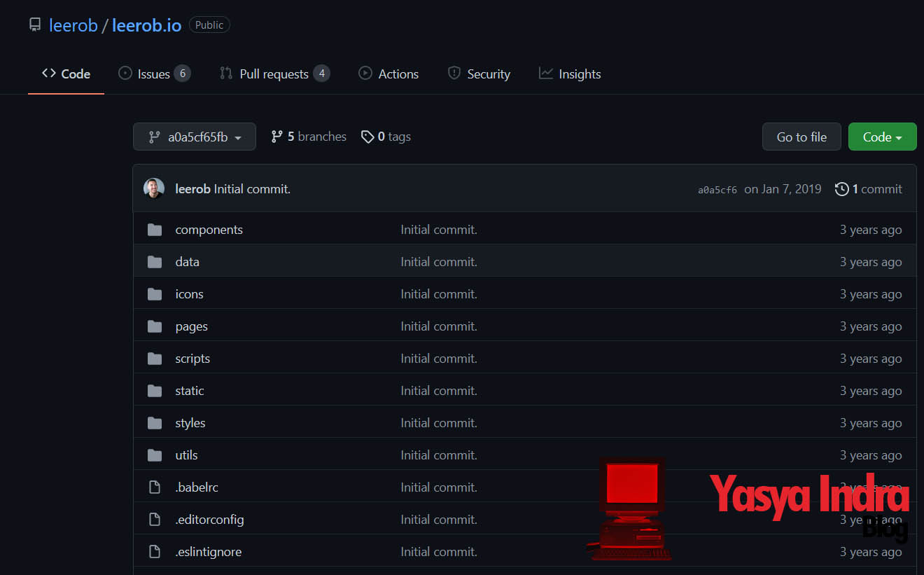Click the 3 years ago timestamp for components

pos(871,230)
